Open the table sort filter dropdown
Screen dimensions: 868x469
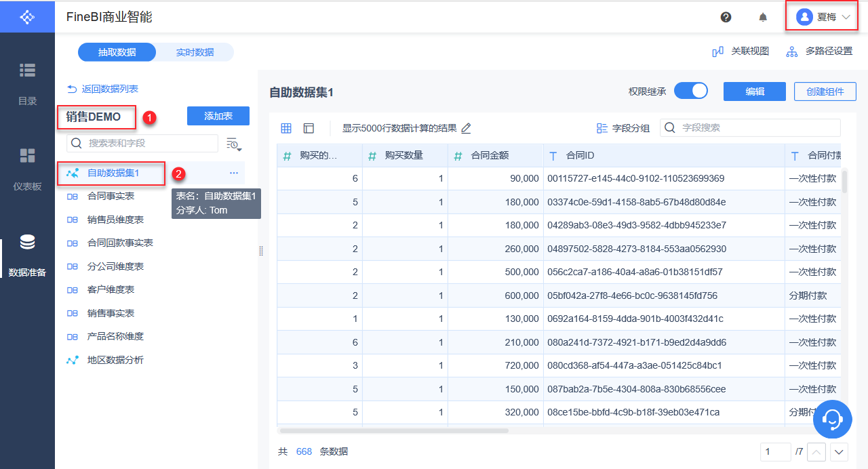tap(234, 144)
